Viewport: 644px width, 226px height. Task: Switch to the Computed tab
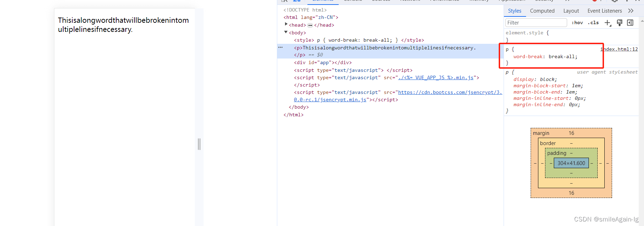542,11
